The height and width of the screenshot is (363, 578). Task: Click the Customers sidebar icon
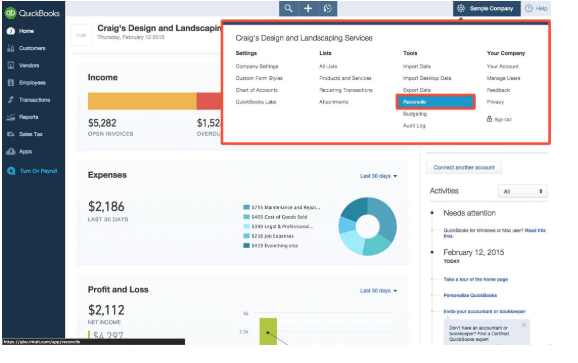click(11, 48)
